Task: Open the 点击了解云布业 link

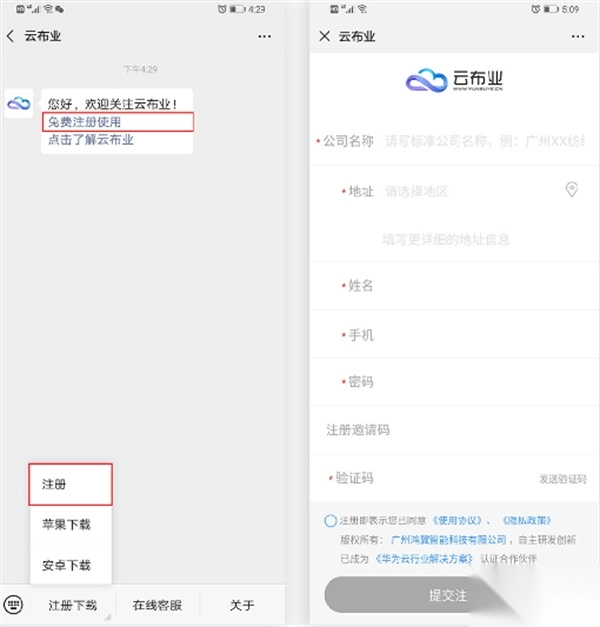Action: (x=91, y=140)
